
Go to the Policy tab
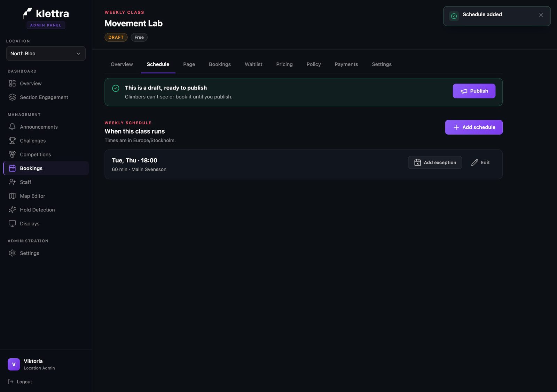(314, 64)
